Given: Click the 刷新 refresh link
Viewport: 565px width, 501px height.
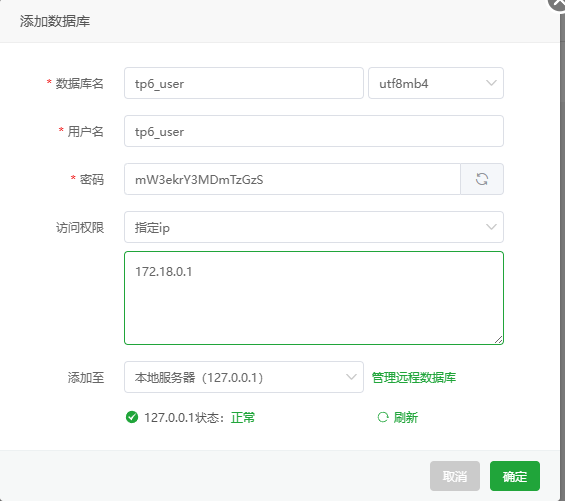Looking at the screenshot, I should (406, 417).
